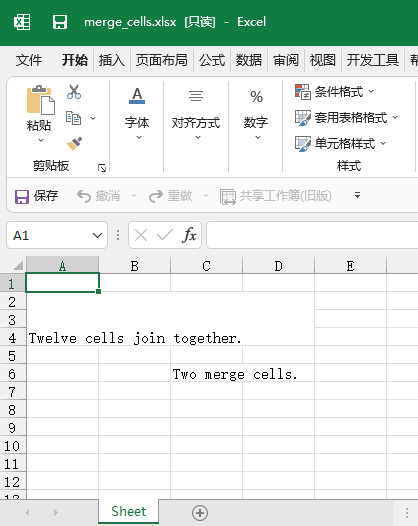Click the three-dot handle beside Name Box
The width and height of the screenshot is (418, 526).
tap(118, 235)
